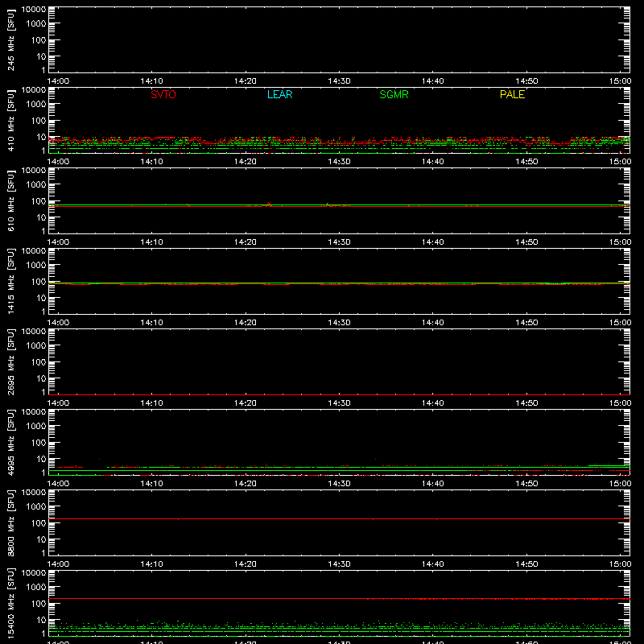The width and height of the screenshot is (644, 644).
Task: Select the 1415 MHz [SFU] axis label
Action: (x=10, y=281)
